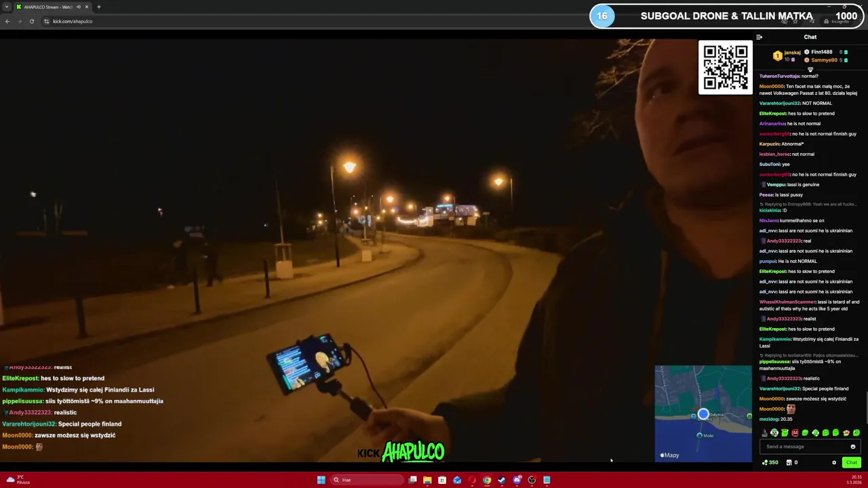868x488 pixels.
Task: Click the 350 channel points icon
Action: pyautogui.click(x=765, y=462)
